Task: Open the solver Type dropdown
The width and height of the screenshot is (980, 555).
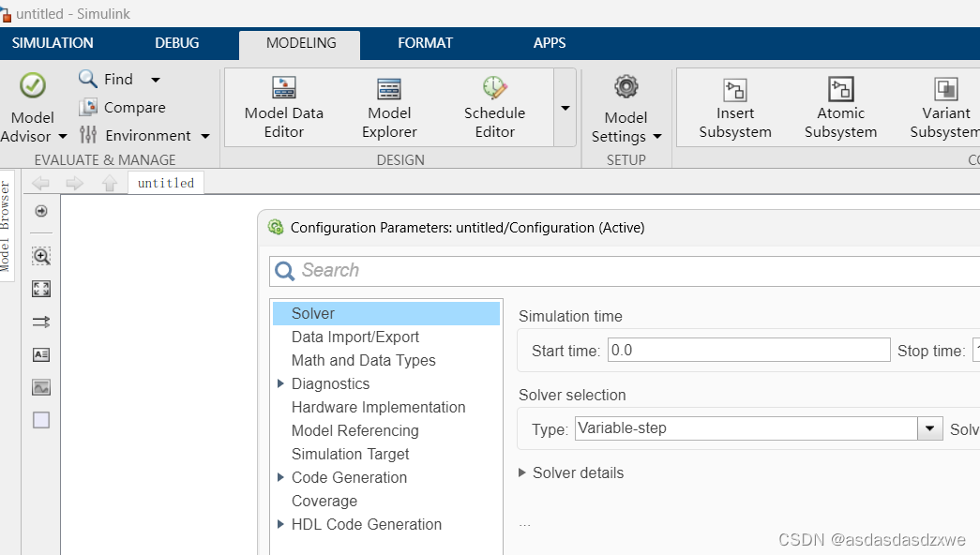Action: coord(929,428)
